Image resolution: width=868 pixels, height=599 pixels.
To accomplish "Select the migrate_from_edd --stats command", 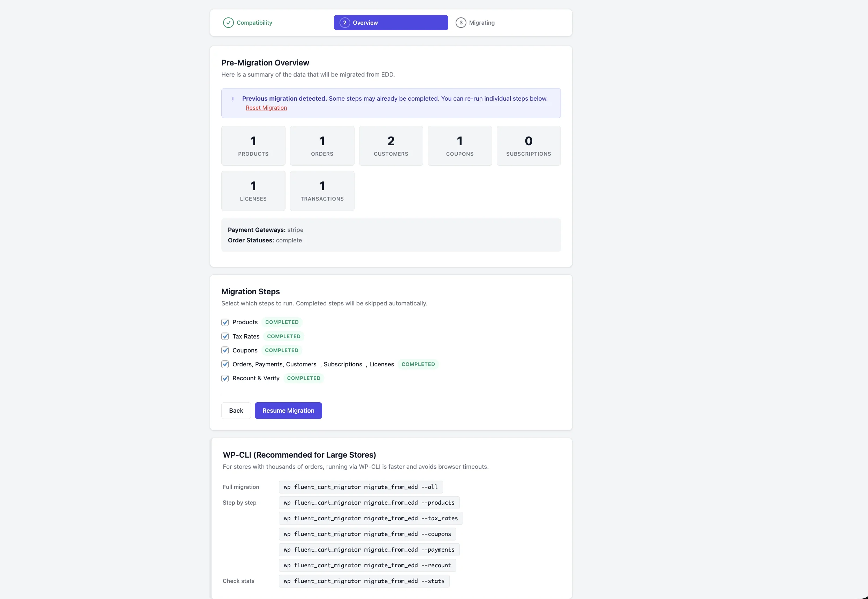I will [364, 581].
